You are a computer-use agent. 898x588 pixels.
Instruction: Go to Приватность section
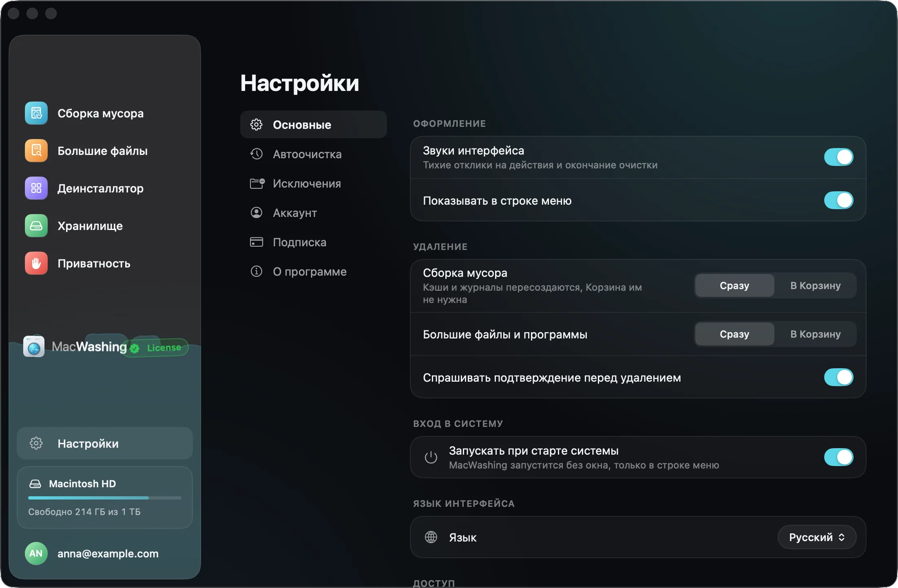104,263
